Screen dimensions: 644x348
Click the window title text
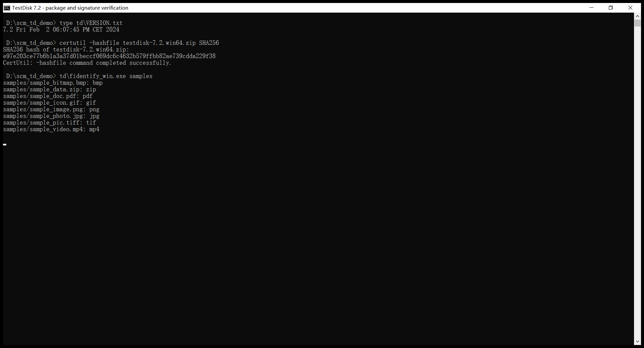click(70, 8)
